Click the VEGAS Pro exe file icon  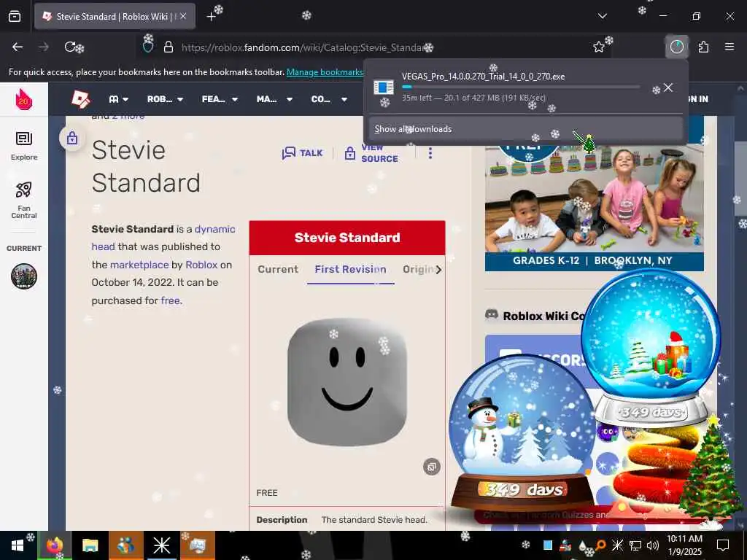(x=384, y=87)
